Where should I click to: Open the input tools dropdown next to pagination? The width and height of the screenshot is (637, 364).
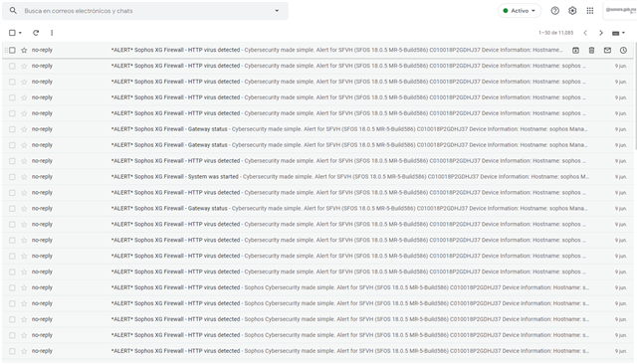point(618,33)
